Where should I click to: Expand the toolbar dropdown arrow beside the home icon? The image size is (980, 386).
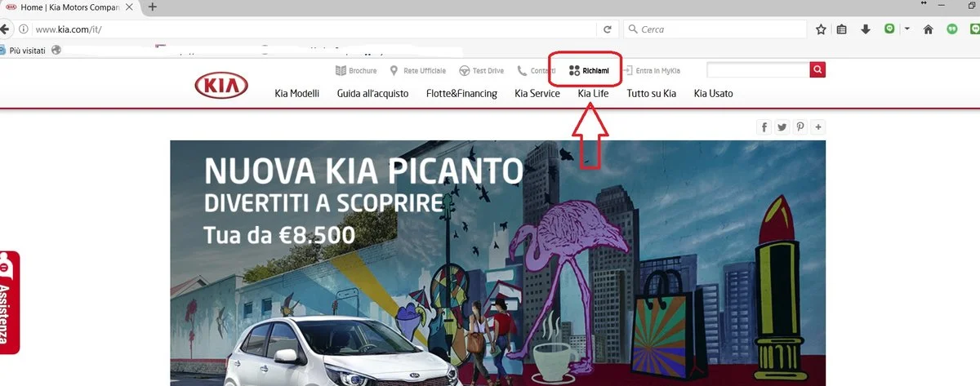[906, 29]
